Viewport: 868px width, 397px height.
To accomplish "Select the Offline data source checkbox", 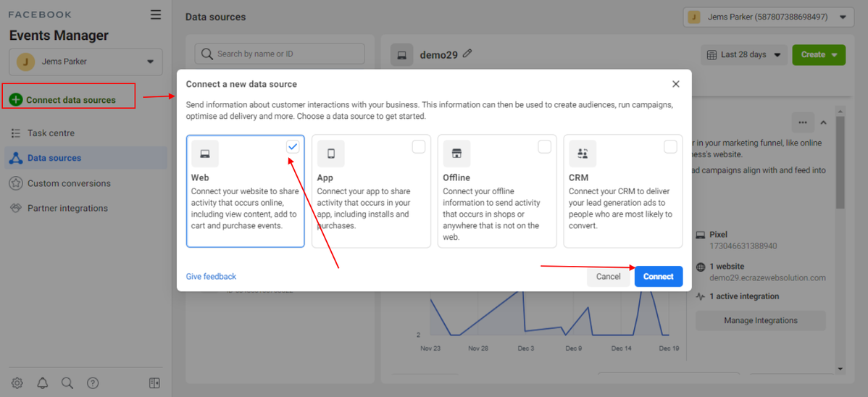I will tap(544, 146).
